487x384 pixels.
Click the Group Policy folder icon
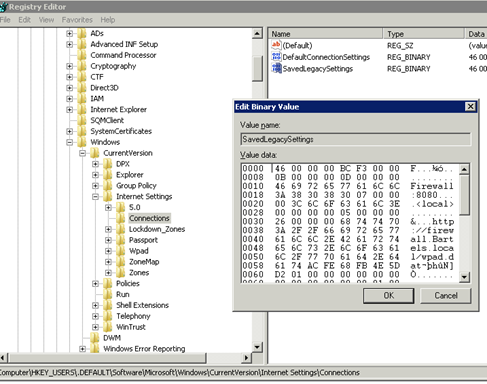click(108, 186)
